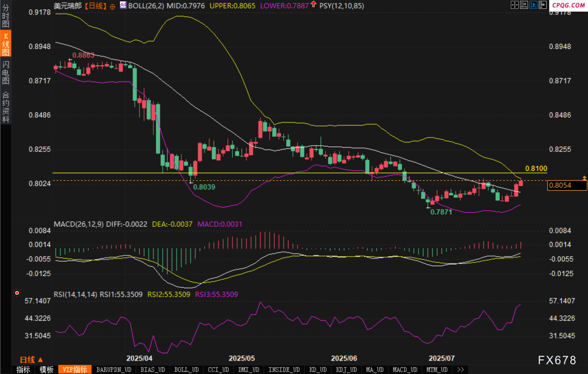Click the panel export arrow icon

(543, 5)
